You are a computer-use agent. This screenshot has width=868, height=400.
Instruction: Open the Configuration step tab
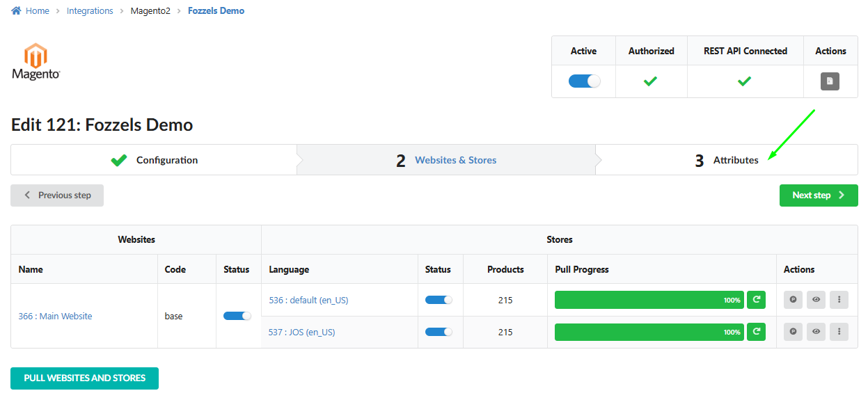click(166, 160)
